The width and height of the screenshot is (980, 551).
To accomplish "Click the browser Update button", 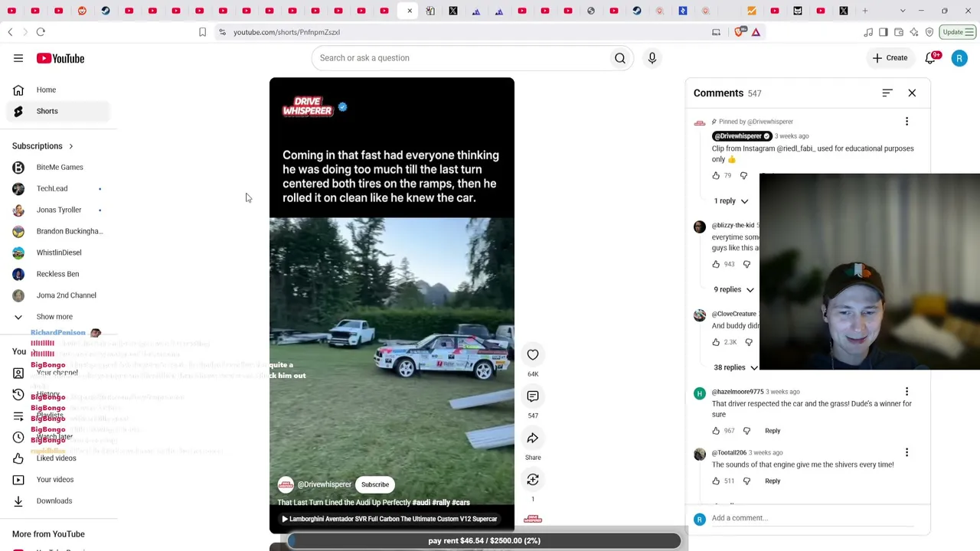I will (x=957, y=32).
